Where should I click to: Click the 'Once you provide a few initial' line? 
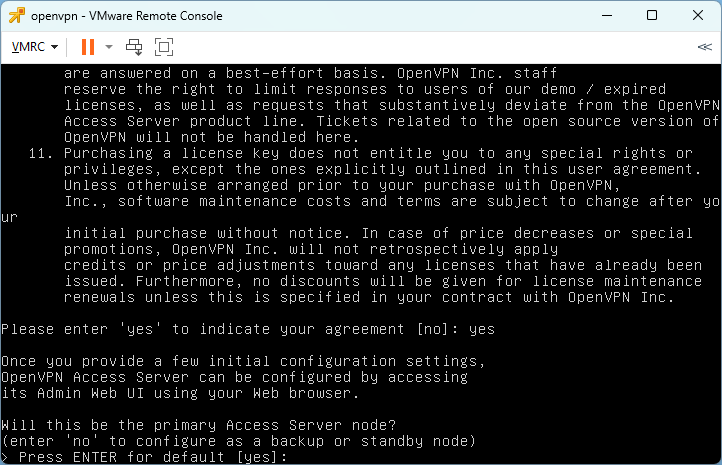pos(243,361)
